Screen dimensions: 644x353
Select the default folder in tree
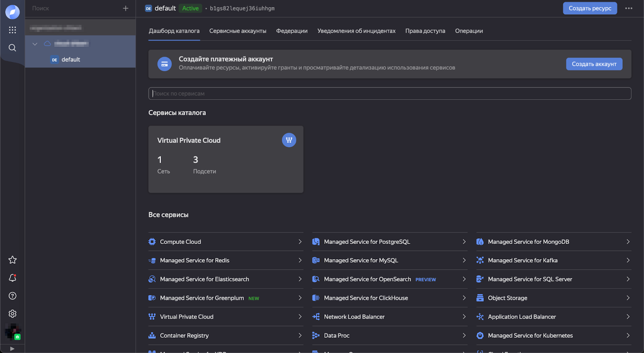click(71, 60)
